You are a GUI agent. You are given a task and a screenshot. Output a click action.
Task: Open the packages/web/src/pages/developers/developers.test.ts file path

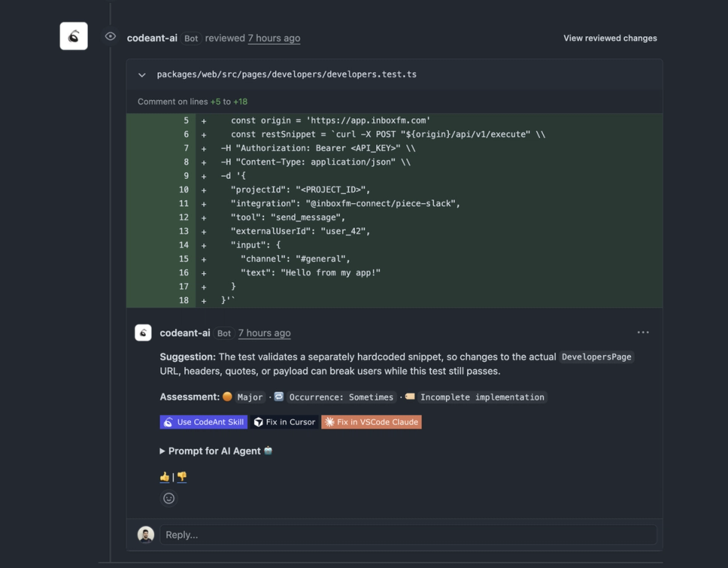[287, 74]
